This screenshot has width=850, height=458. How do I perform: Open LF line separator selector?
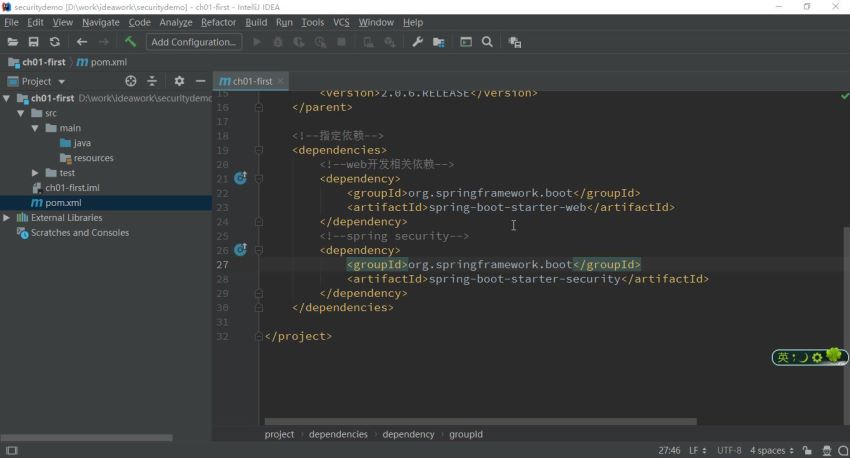(698, 450)
